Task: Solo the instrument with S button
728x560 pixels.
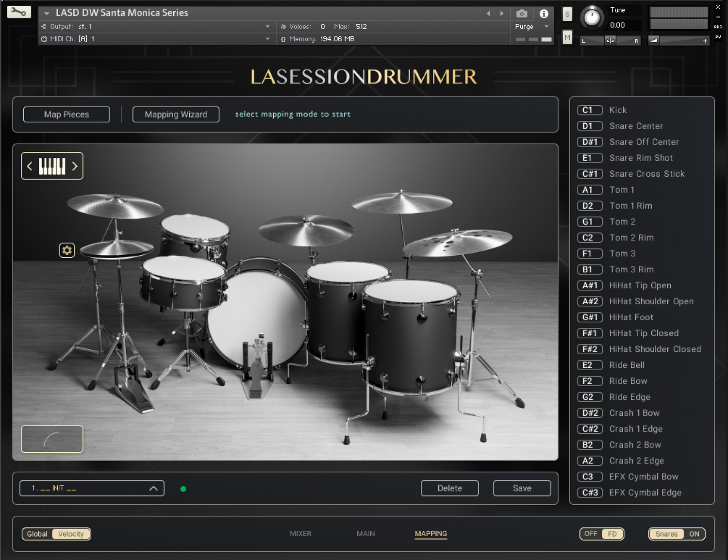Action: click(567, 15)
